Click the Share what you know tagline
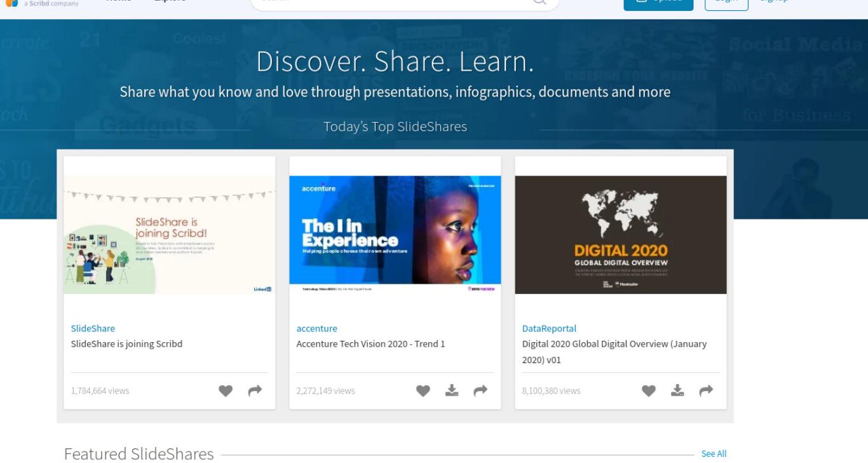The height and width of the screenshot is (463, 868). point(395,92)
